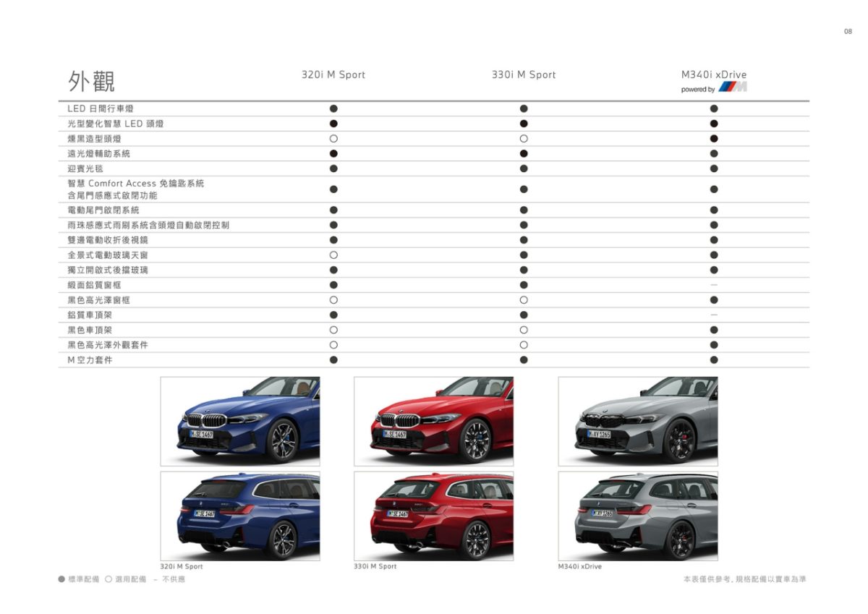This screenshot has height=614, width=868.
Task: Click 320i optional circle for 全景式電動玻璃天窗
Action: (x=333, y=255)
